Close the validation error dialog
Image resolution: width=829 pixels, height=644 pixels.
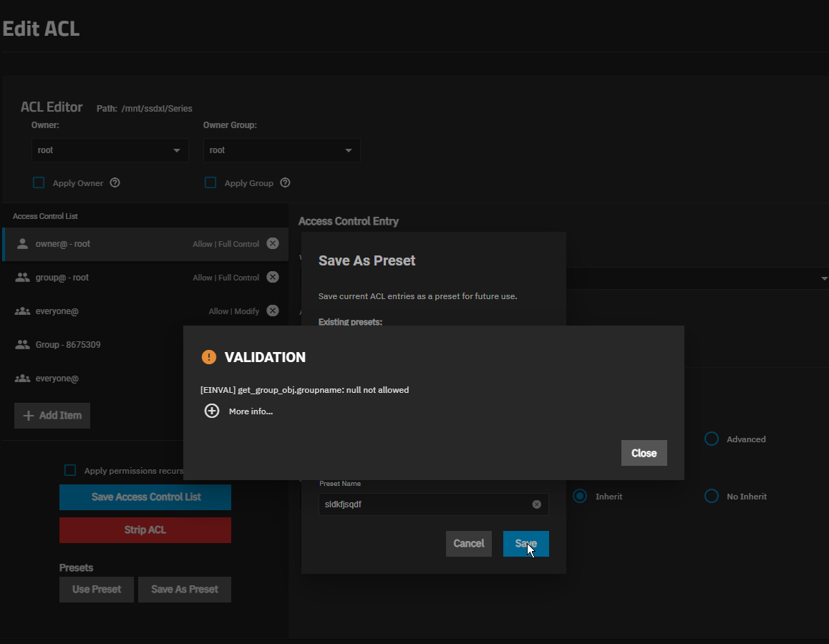644,453
